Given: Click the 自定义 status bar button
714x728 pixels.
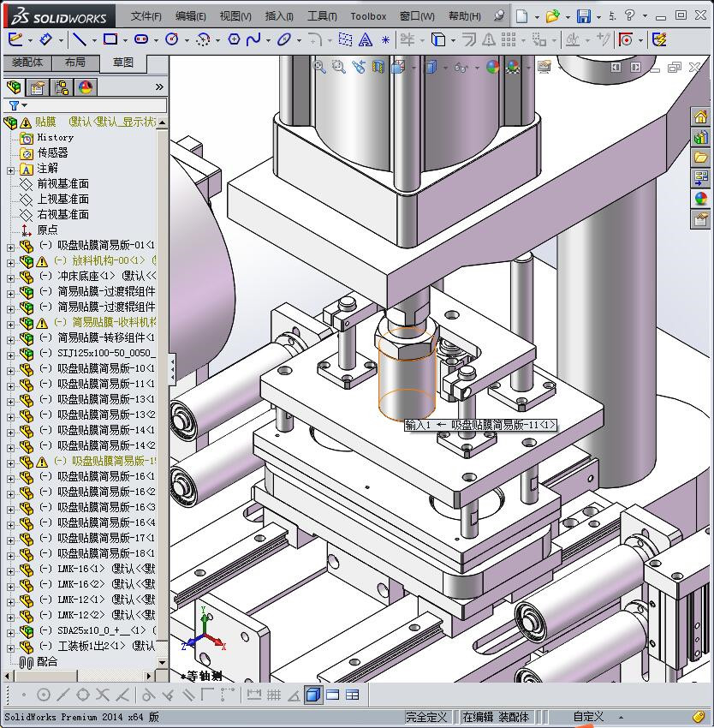Looking at the screenshot, I should click(x=588, y=717).
